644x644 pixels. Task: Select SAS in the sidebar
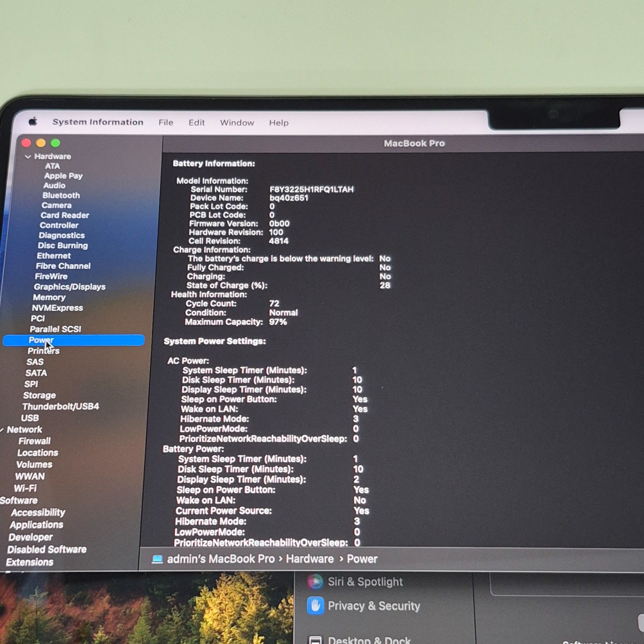(35, 362)
